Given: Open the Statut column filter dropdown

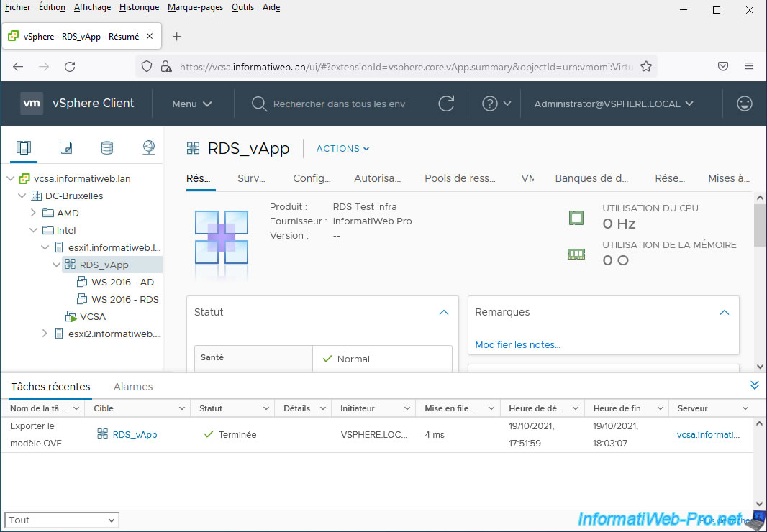Looking at the screenshot, I should [267, 409].
